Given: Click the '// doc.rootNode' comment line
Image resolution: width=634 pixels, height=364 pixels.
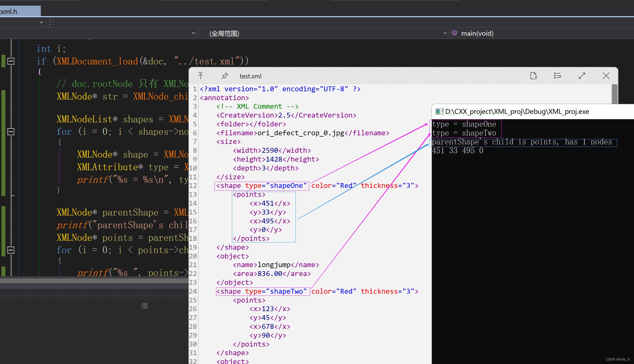Looking at the screenshot, I should (123, 84).
